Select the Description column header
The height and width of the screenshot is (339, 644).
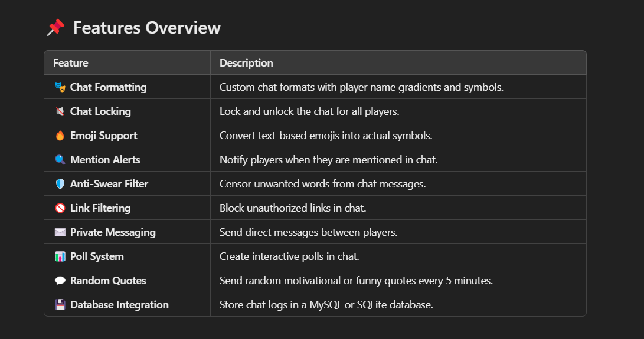click(x=246, y=63)
